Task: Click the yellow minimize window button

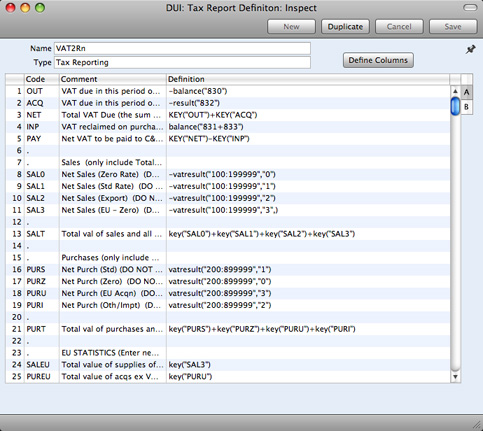Action: (x=25, y=8)
